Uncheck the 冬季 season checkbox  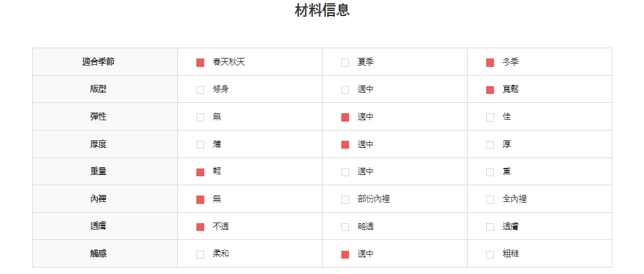point(490,62)
